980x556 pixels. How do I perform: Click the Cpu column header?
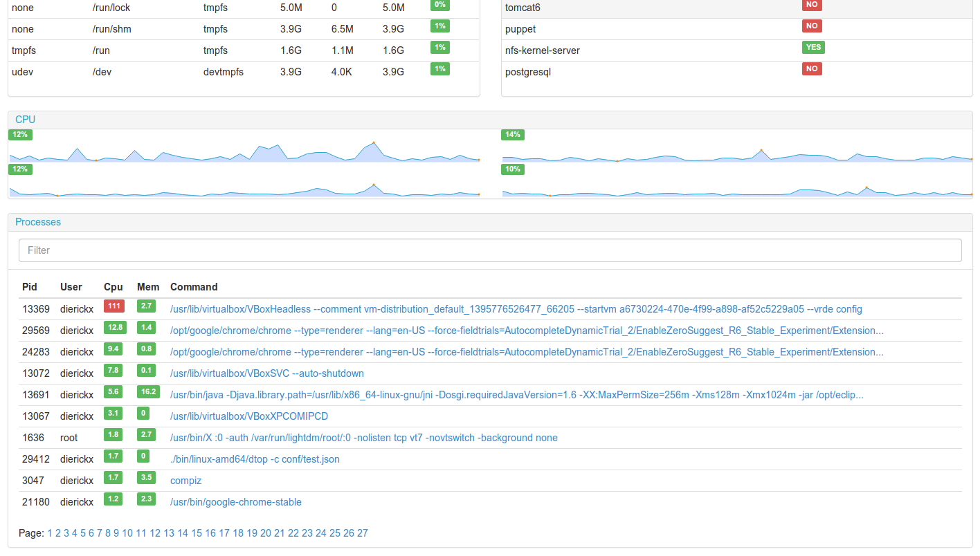click(x=114, y=287)
